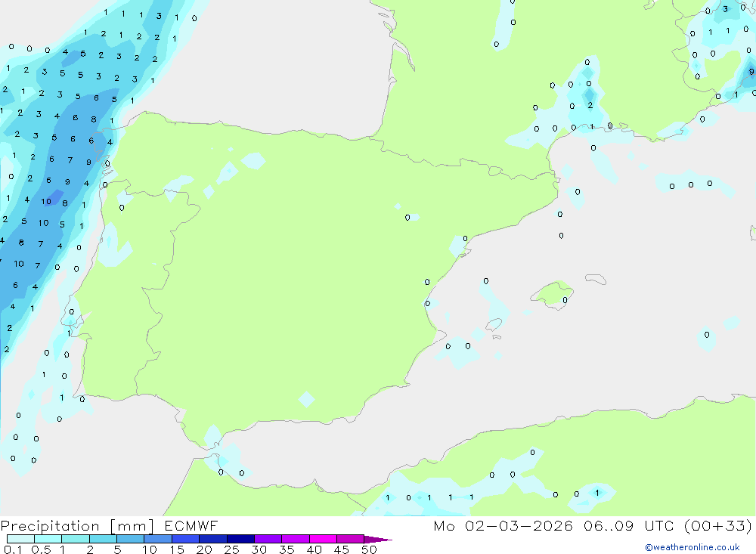Click the above-50 arrow tip of the legend
This screenshot has height=554, width=756.
click(x=378, y=539)
